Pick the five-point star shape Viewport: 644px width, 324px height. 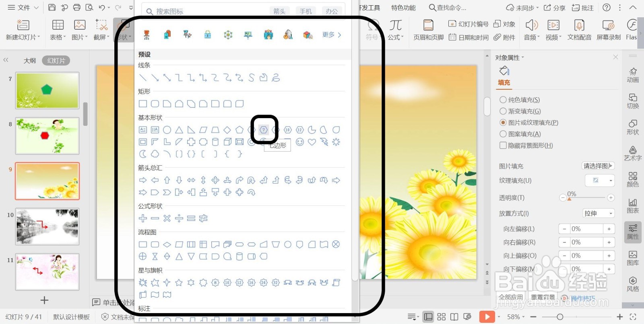[179, 283]
